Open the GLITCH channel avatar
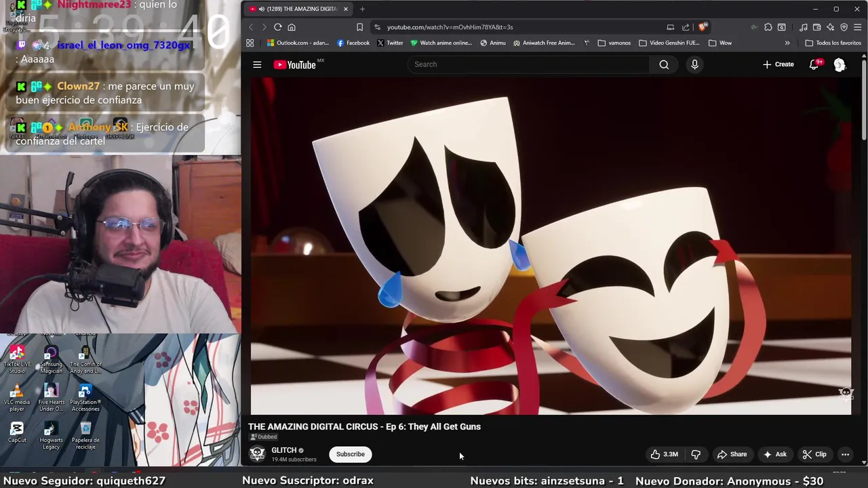The height and width of the screenshot is (488, 868). [x=257, y=454]
